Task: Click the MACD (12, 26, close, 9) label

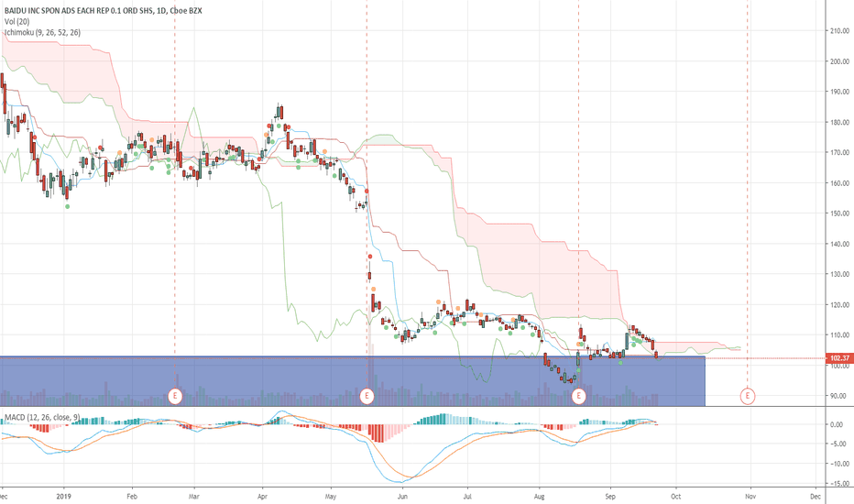Action: click(x=42, y=417)
